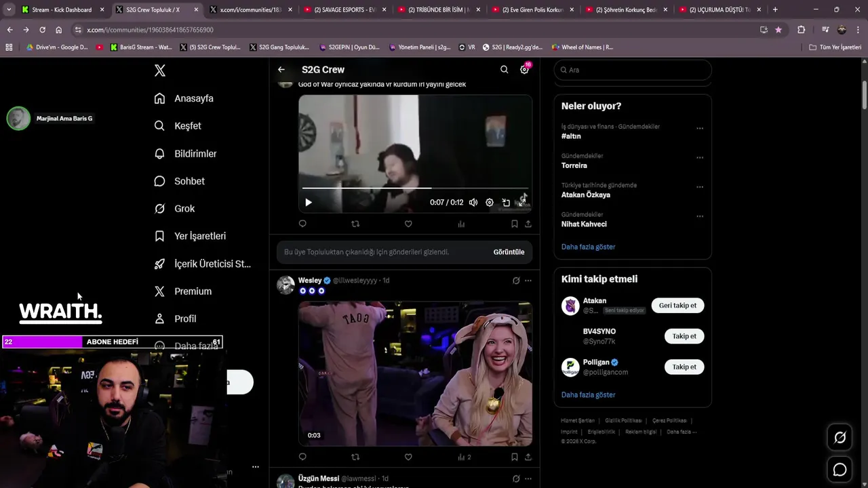Open floating Grok button
The image size is (868, 488).
tap(840, 438)
